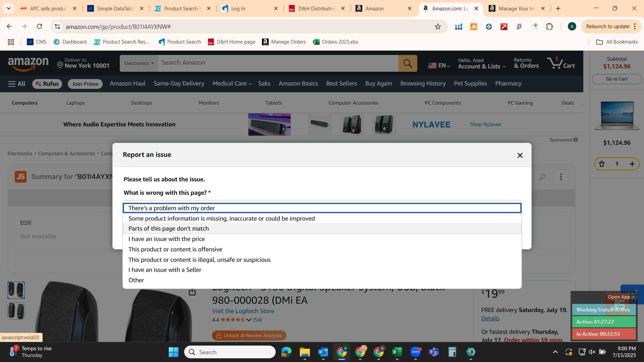Viewport: 644px width, 362px height.
Task: Open the 54 ratings link
Action: click(x=257, y=320)
